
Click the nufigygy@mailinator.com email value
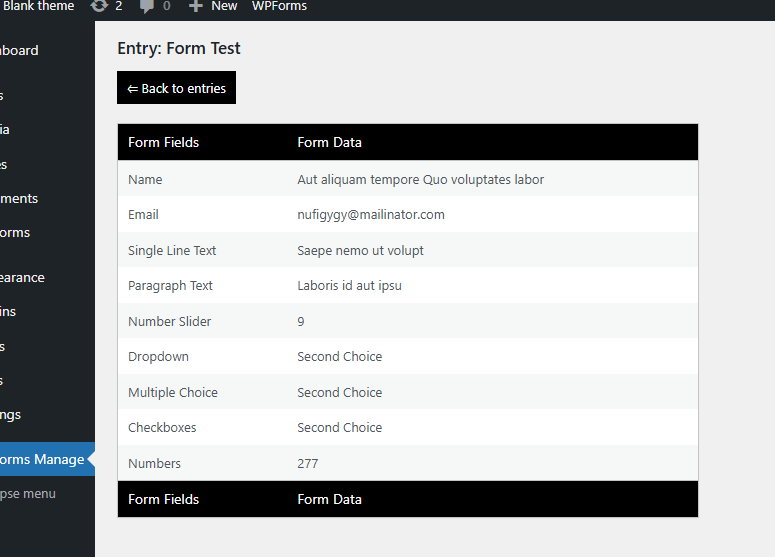[371, 214]
